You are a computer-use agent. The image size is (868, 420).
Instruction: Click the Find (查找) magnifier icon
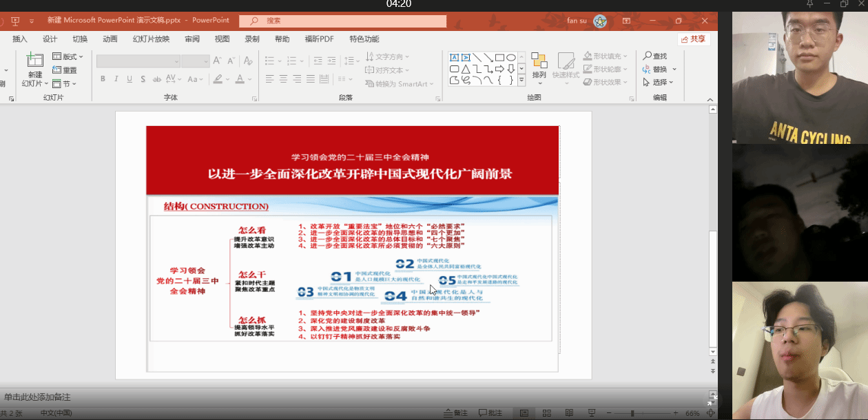coord(648,56)
